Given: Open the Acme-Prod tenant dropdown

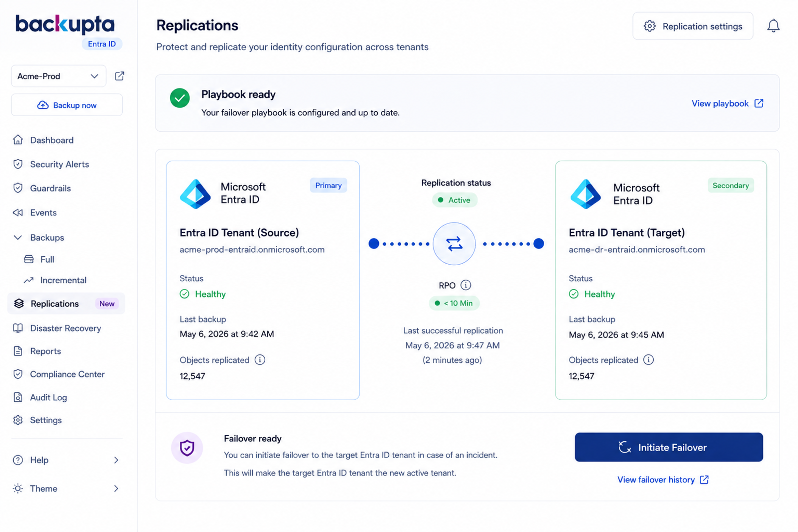Looking at the screenshot, I should (x=59, y=76).
